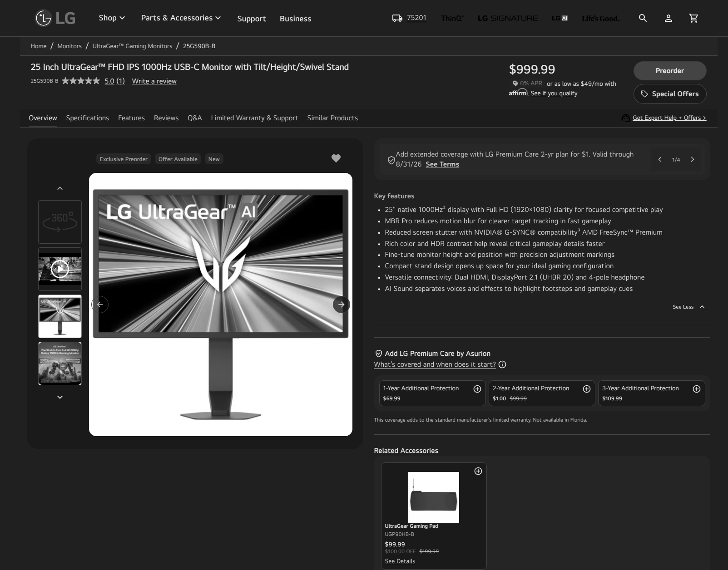The width and height of the screenshot is (728, 570).
Task: Go to UltraGear Gaming Monitors breadcrumb
Action: [132, 46]
